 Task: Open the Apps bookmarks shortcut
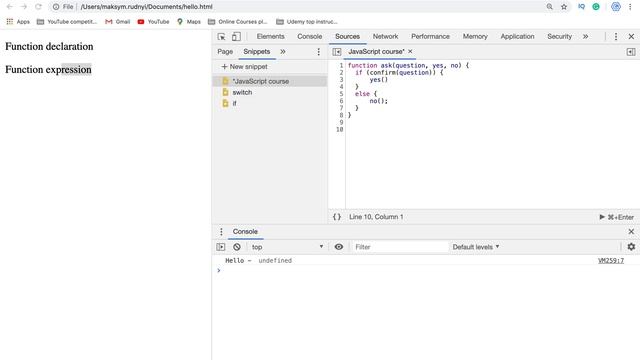[18, 22]
